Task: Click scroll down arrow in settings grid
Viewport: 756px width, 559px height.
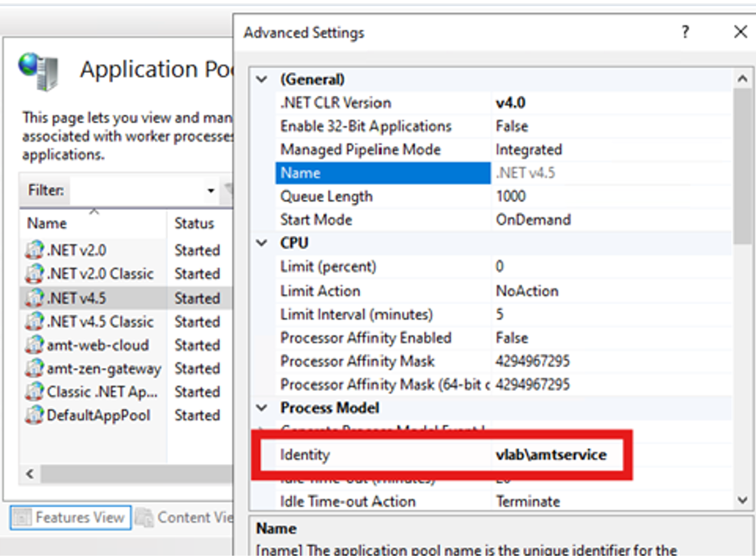Action: click(743, 500)
